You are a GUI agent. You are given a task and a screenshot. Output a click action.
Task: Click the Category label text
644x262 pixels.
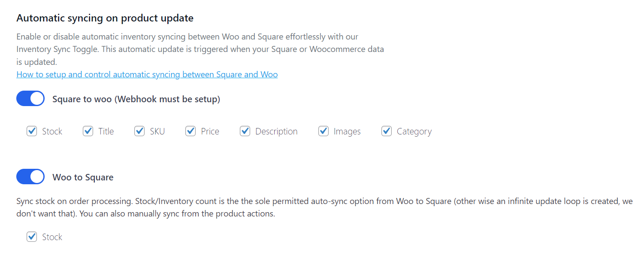414,131
